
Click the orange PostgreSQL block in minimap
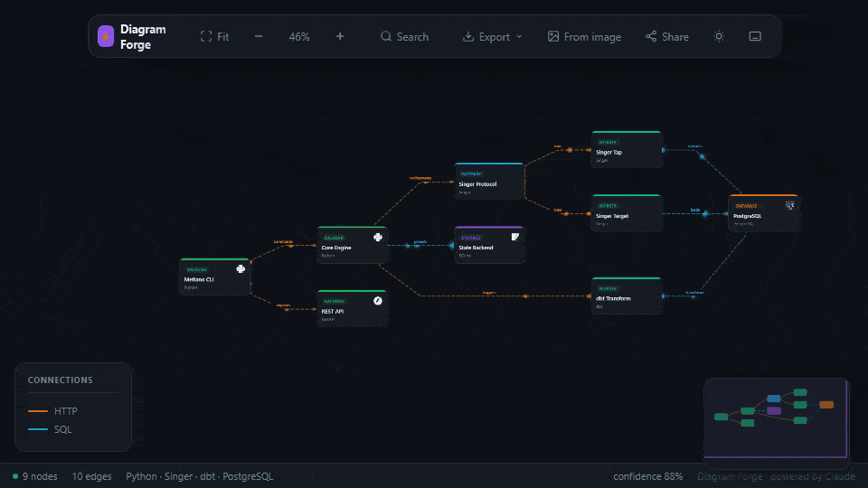click(826, 405)
